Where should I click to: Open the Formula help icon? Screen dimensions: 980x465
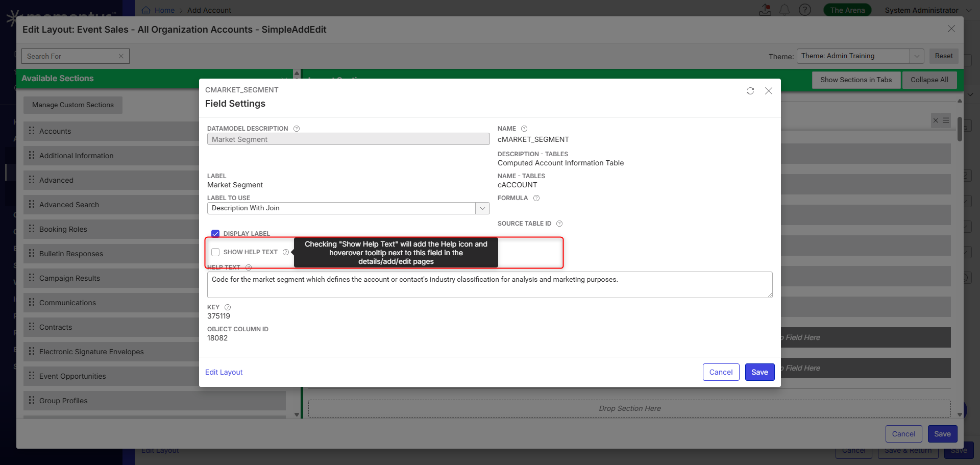tap(536, 198)
